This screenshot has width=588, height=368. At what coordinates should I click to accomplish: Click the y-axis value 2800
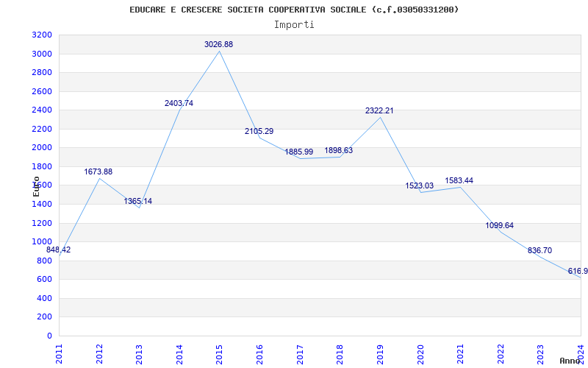click(x=42, y=73)
